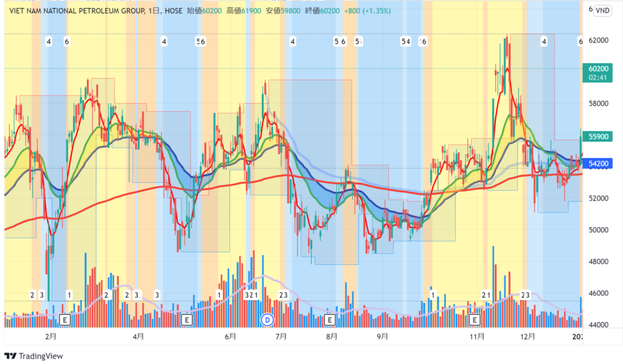The width and height of the screenshot is (623, 364).
Task: Click the 12月 date axis label
Action: coord(527,337)
